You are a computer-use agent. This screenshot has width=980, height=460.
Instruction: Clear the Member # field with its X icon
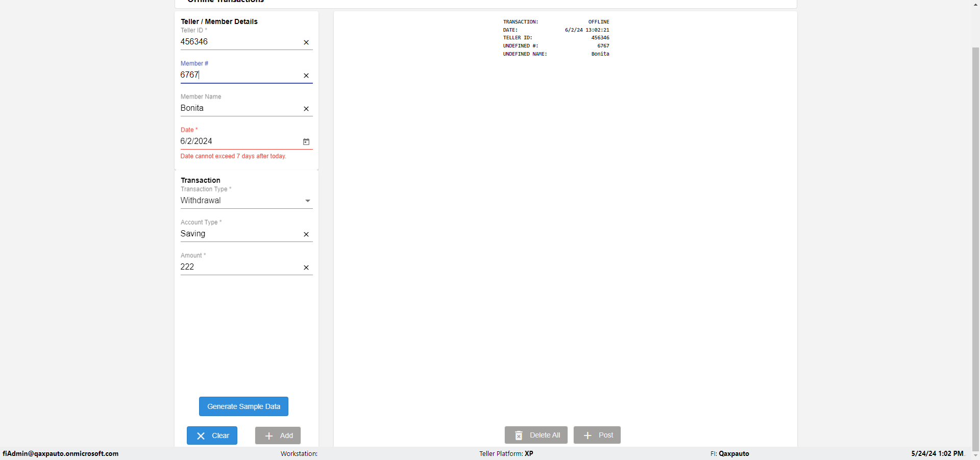click(306, 76)
